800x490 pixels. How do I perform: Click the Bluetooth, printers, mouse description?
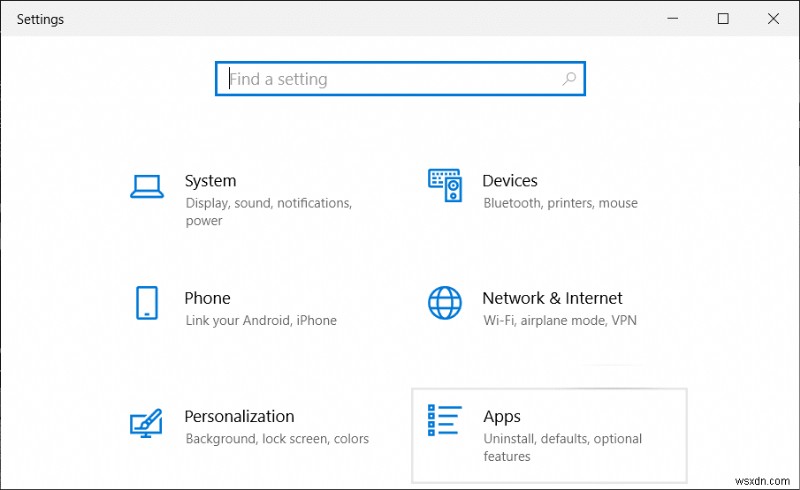(x=560, y=203)
